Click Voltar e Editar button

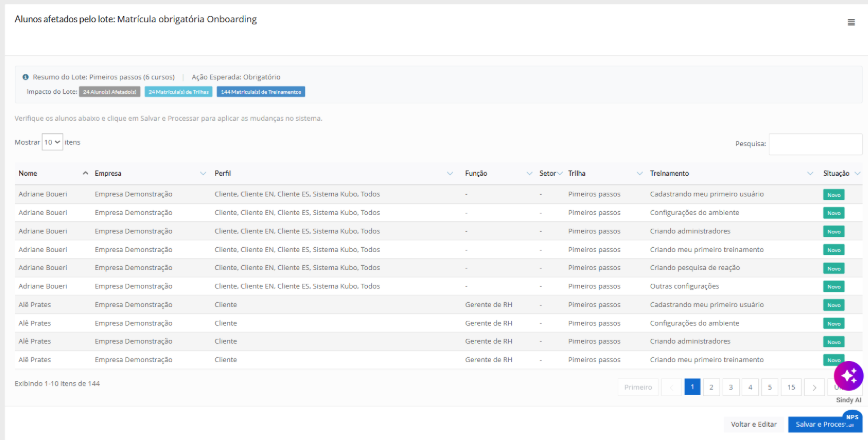(753, 425)
